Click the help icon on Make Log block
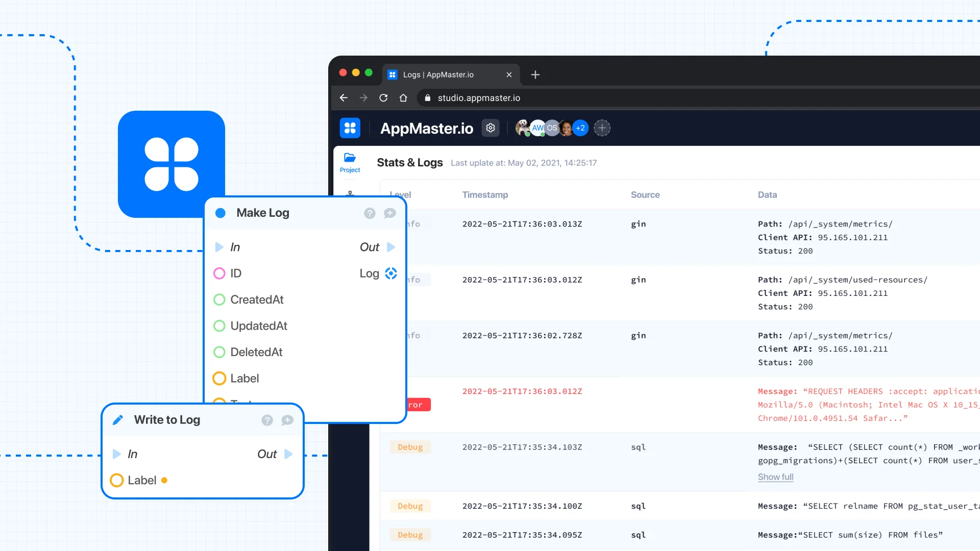 point(370,213)
